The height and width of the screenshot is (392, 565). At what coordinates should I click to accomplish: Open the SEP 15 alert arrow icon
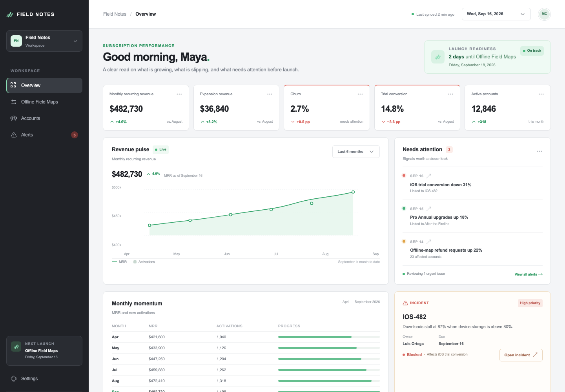coord(428,209)
